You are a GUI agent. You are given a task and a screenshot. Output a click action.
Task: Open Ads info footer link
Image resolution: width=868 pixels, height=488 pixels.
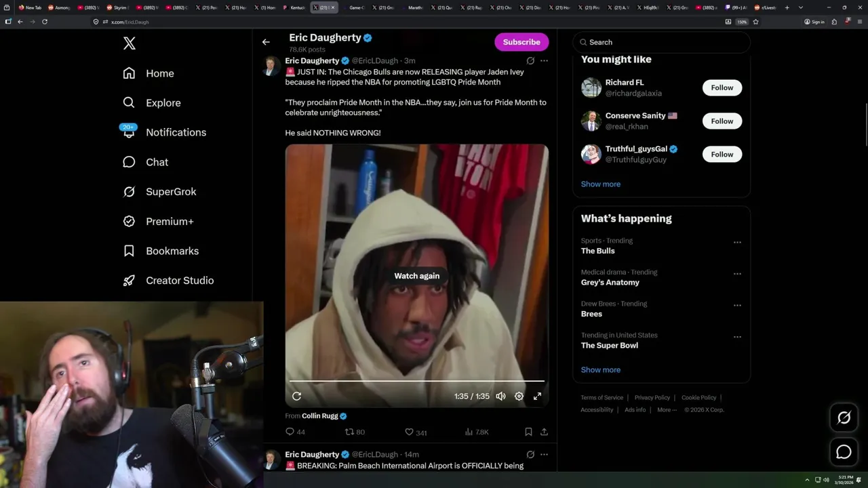coord(635,410)
